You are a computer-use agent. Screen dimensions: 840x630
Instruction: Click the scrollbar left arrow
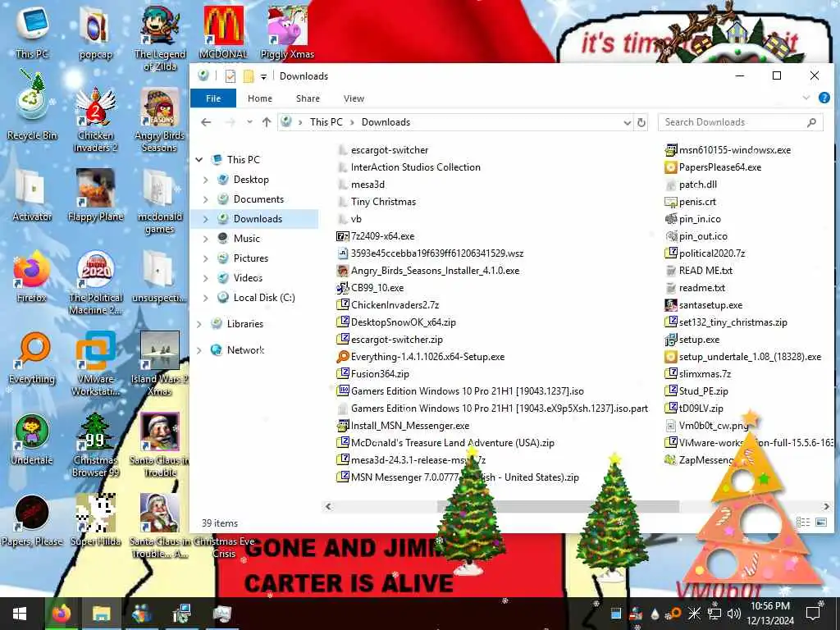click(x=328, y=506)
